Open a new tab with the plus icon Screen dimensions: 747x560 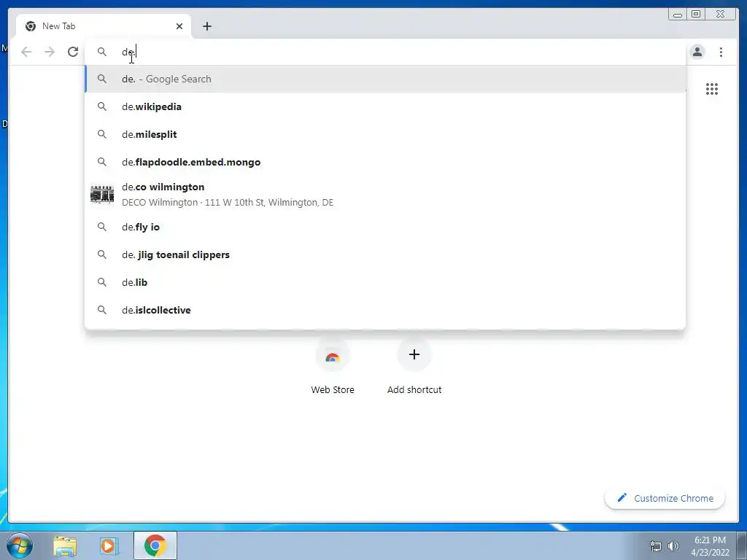pyautogui.click(x=206, y=26)
